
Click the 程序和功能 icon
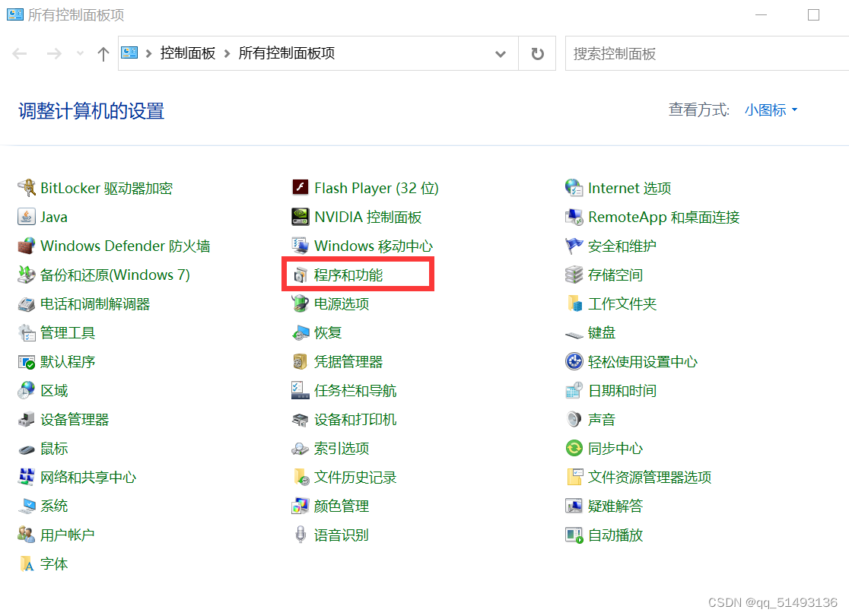tap(300, 275)
